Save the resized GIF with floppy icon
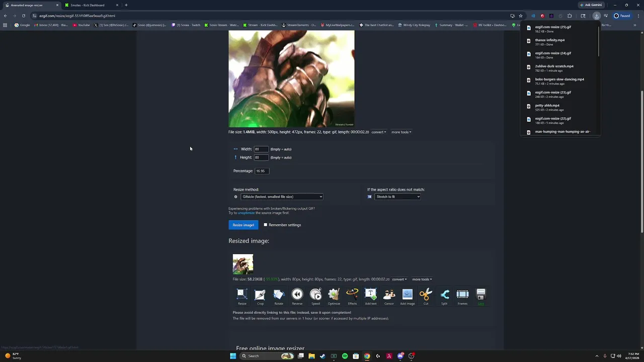This screenshot has width=644, height=362. [481, 296]
